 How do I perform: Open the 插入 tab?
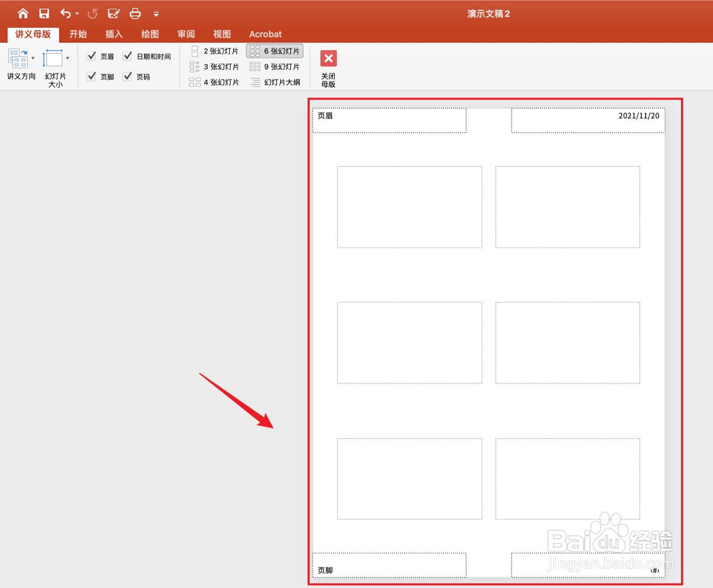coord(114,34)
